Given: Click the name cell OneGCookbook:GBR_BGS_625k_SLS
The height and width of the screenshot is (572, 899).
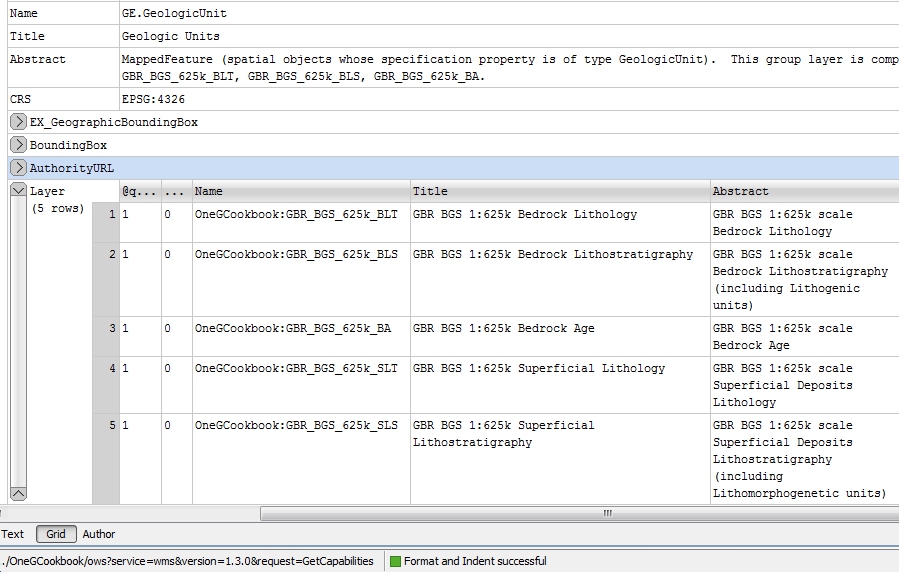Looking at the screenshot, I should (302, 459).
